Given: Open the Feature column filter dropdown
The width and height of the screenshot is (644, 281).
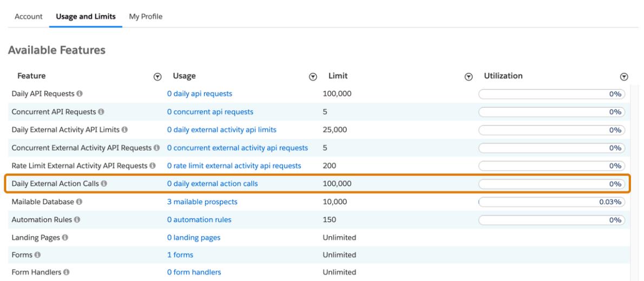Looking at the screenshot, I should click(157, 77).
